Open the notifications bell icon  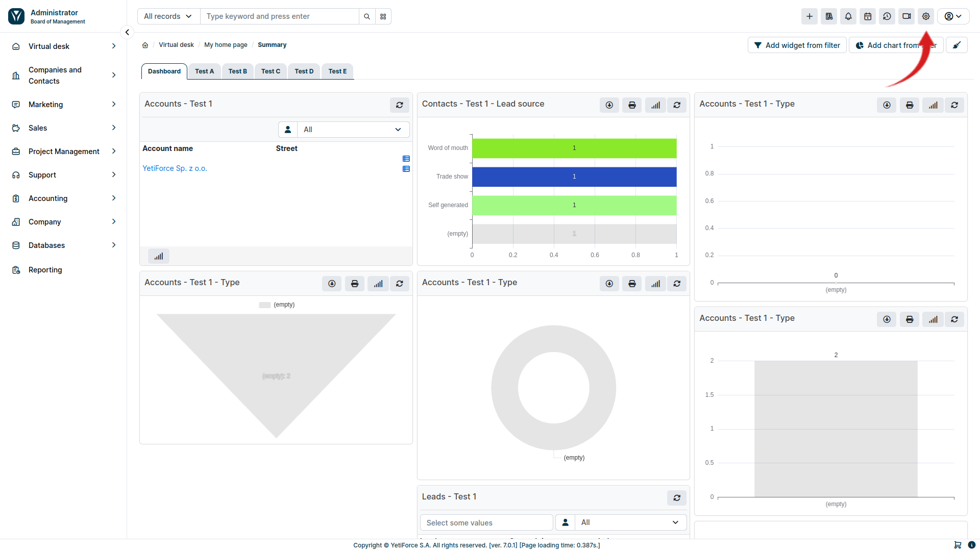[x=848, y=16]
